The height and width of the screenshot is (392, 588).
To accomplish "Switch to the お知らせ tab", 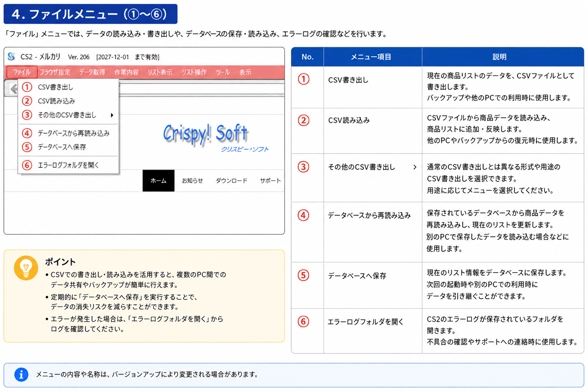I will 192,180.
